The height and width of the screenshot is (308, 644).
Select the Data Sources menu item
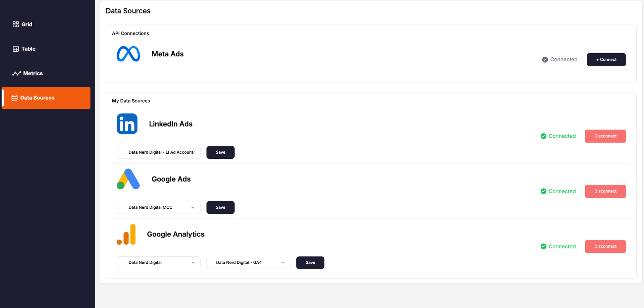tap(46, 98)
